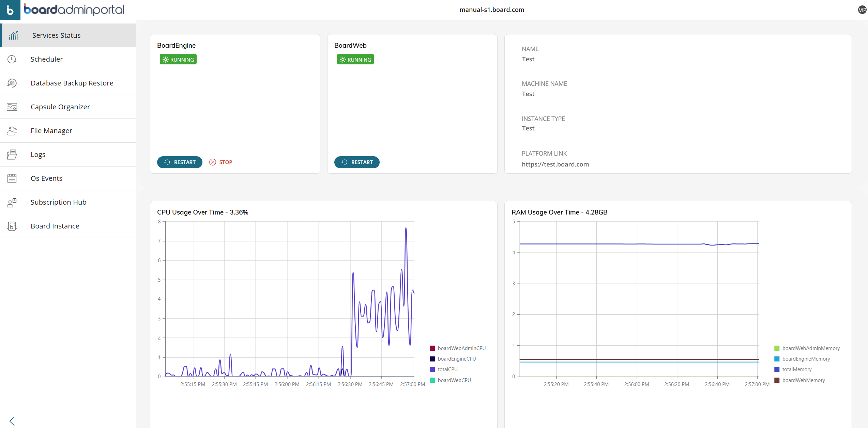Toggle boardWebMemory legend swatch
The height and width of the screenshot is (428, 868).
[777, 380]
